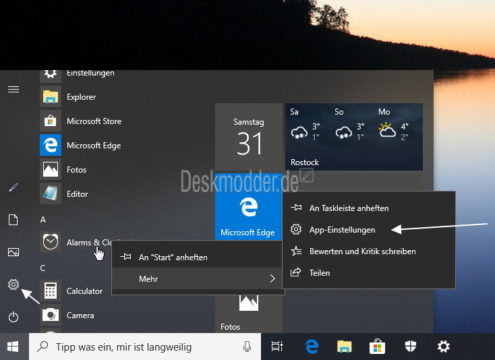Click the Power icon in Start sidebar
Screen dimensions: 495x360
[13, 317]
